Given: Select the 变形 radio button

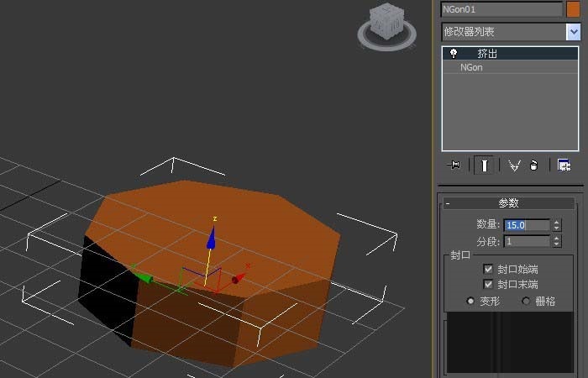Looking at the screenshot, I should [x=470, y=301].
